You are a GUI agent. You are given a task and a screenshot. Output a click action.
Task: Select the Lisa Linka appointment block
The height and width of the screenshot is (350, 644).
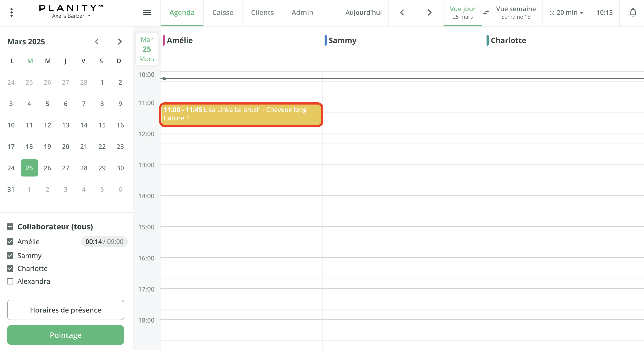tap(241, 115)
